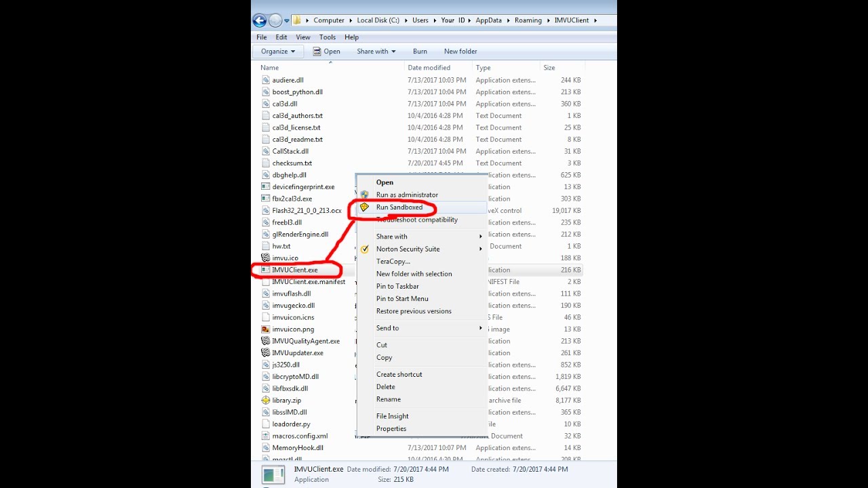Click the js3250.dll file icon
Screen dimensions: 868x488
(x=266, y=365)
